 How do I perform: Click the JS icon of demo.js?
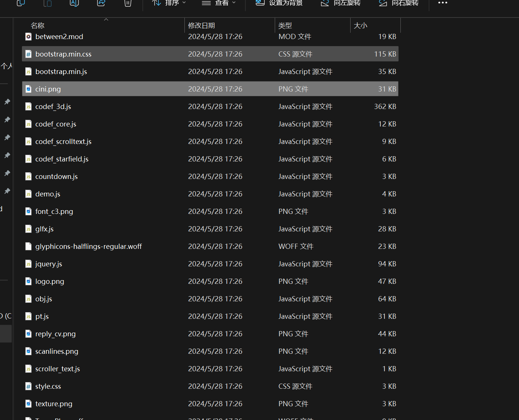[x=28, y=194]
